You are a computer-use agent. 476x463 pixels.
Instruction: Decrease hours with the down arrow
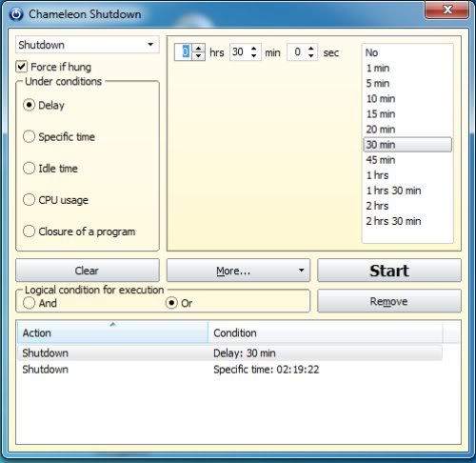[x=198, y=56]
